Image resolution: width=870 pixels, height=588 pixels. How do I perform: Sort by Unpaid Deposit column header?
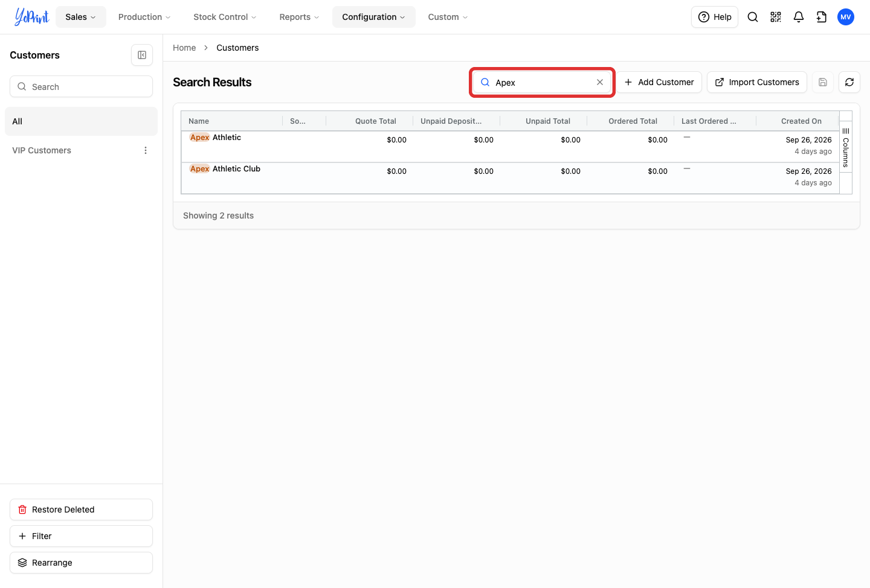pos(457,121)
